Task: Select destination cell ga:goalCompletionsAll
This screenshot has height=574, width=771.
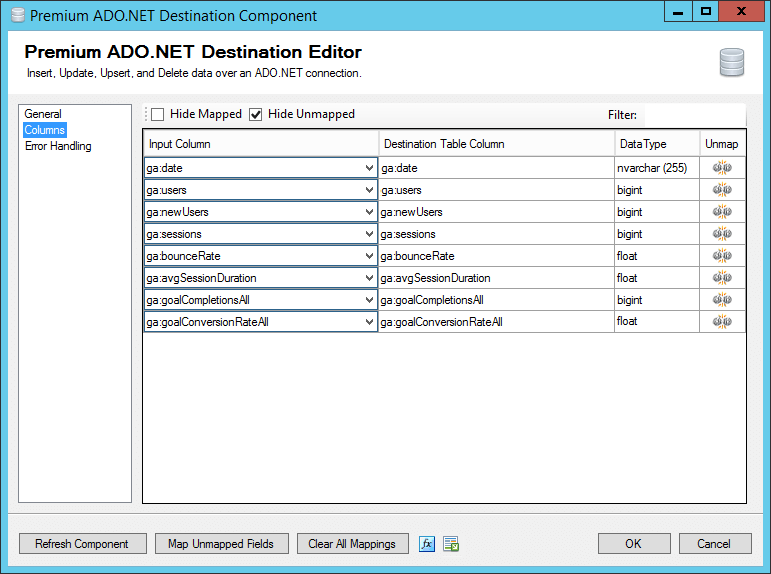Action: [x=496, y=300]
